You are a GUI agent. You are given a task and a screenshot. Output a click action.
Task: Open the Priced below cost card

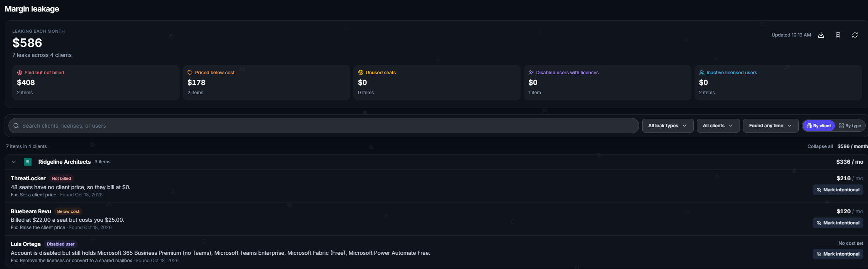[266, 83]
